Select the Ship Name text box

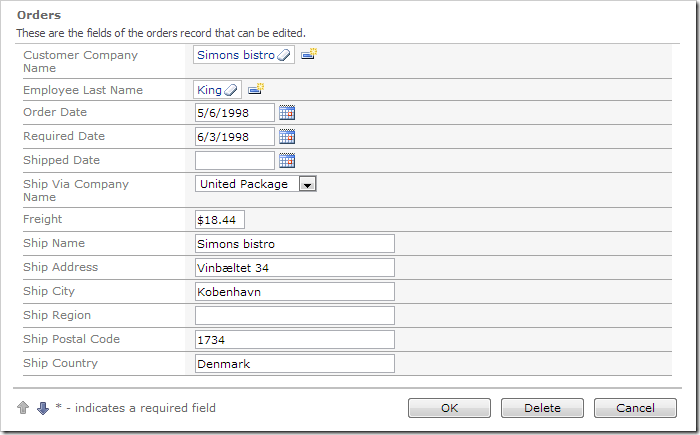tap(295, 244)
